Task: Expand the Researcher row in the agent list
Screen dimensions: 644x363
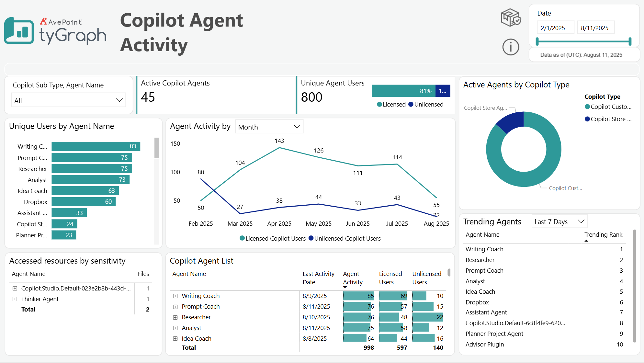Action: coord(175,317)
